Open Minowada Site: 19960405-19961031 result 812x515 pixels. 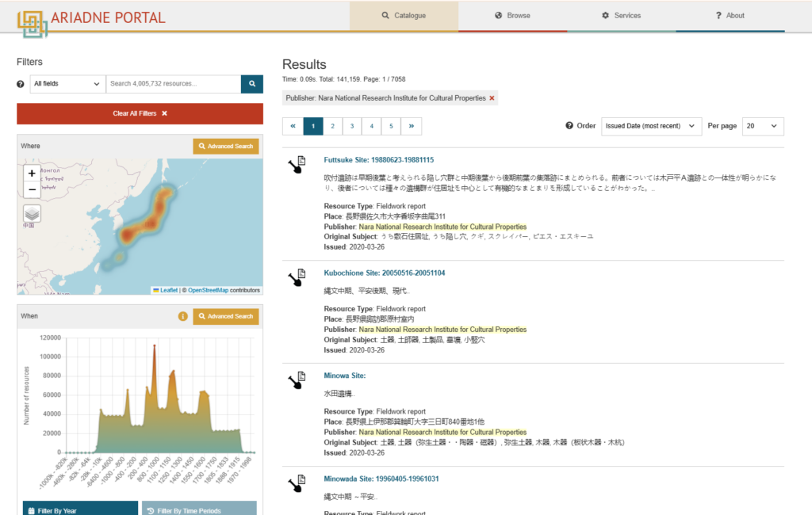[x=381, y=479]
